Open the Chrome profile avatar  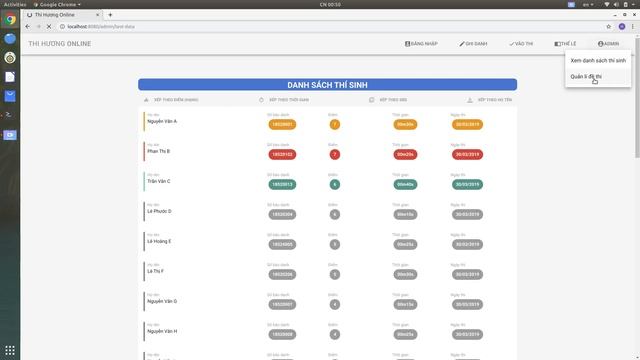(622, 27)
